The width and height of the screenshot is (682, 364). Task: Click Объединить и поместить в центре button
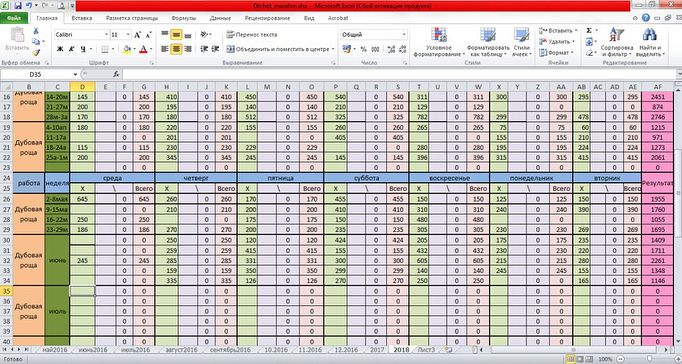(281, 49)
